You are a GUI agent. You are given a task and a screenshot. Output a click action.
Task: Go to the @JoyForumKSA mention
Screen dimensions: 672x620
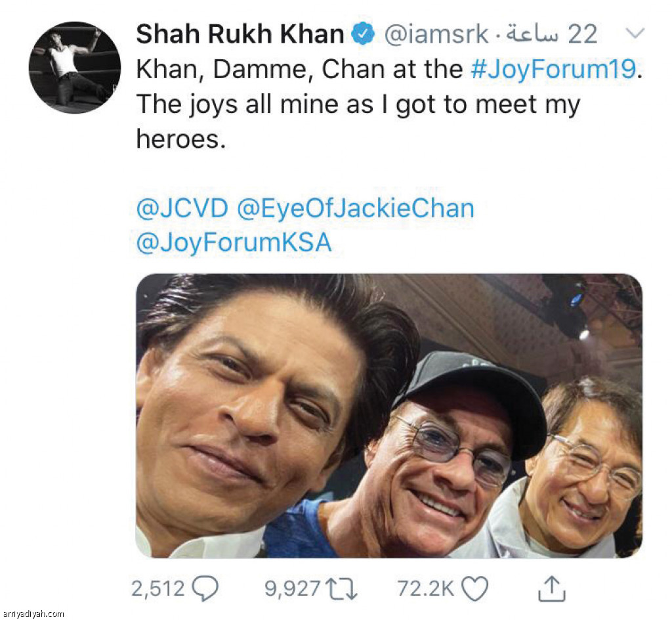click(x=234, y=243)
